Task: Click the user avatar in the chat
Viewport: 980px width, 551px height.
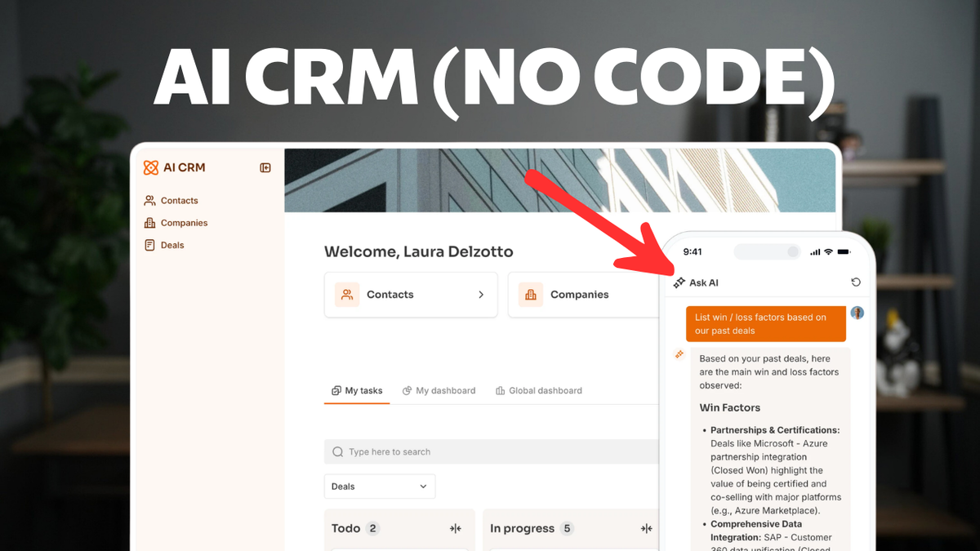Action: point(857,313)
